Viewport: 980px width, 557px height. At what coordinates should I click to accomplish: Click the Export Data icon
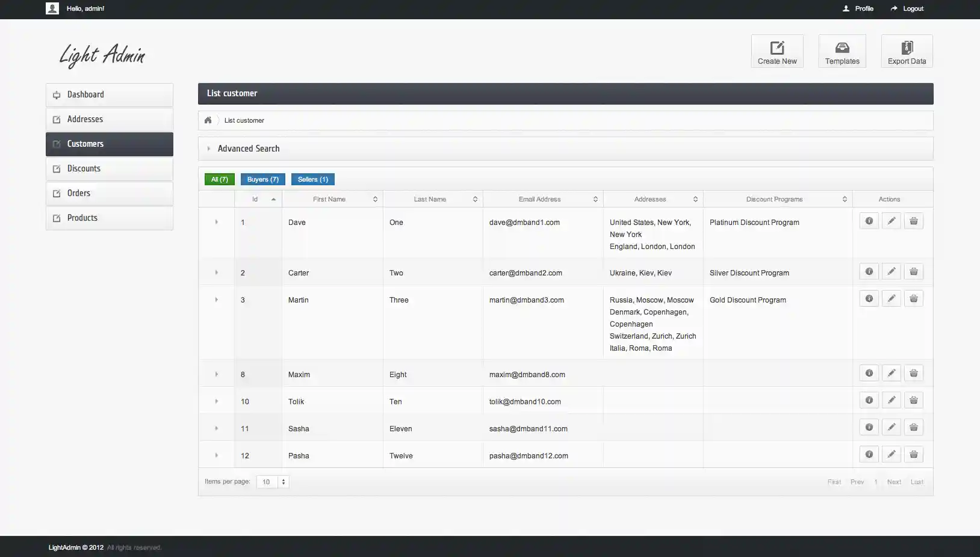907,47
